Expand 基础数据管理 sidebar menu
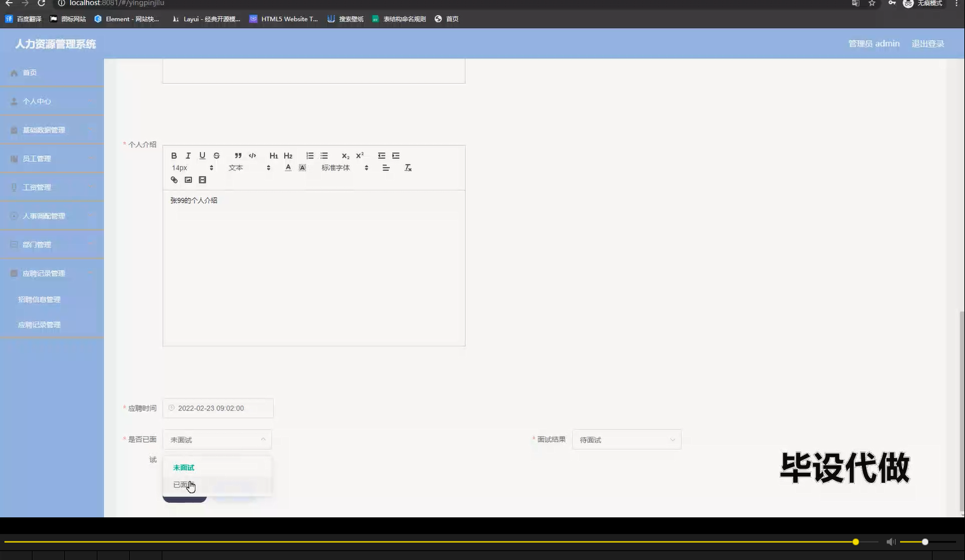Viewport: 965px width, 560px height. 52,130
